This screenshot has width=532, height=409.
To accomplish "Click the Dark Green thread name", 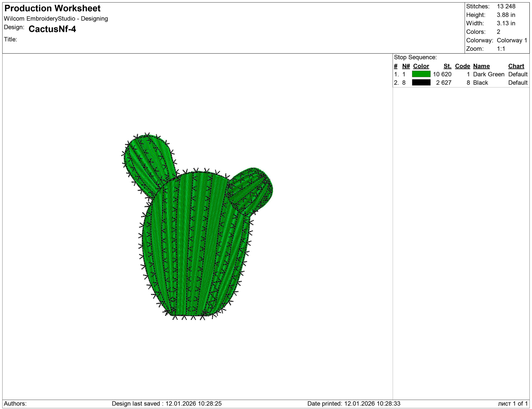I will tap(488, 74).
